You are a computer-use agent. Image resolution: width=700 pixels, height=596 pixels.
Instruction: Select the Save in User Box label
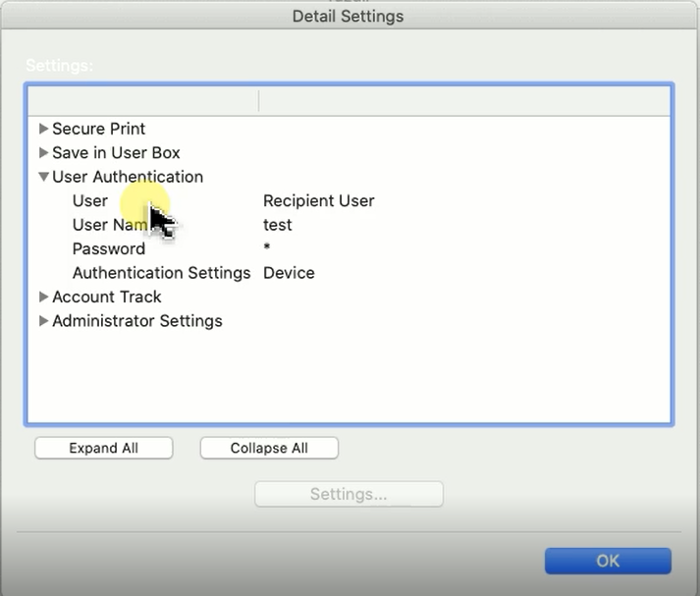[116, 153]
